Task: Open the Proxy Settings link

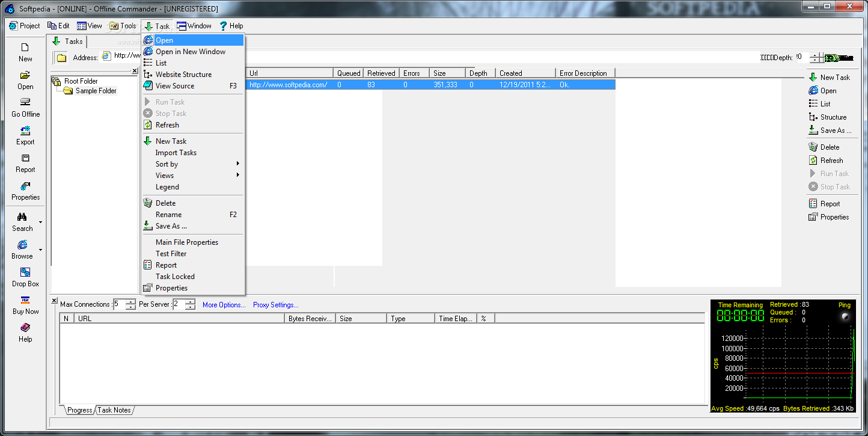Action: point(276,305)
